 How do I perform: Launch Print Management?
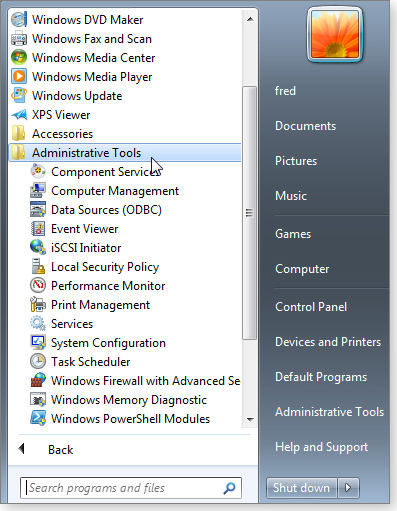click(x=100, y=305)
